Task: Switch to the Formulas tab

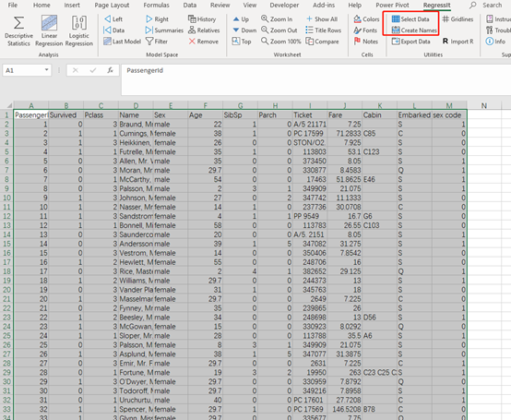Action: pyautogui.click(x=156, y=6)
